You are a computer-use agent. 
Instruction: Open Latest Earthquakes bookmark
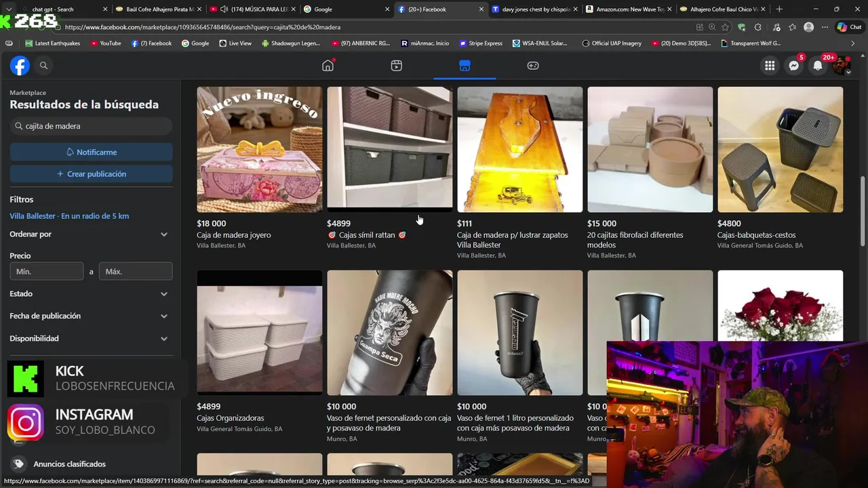52,43
